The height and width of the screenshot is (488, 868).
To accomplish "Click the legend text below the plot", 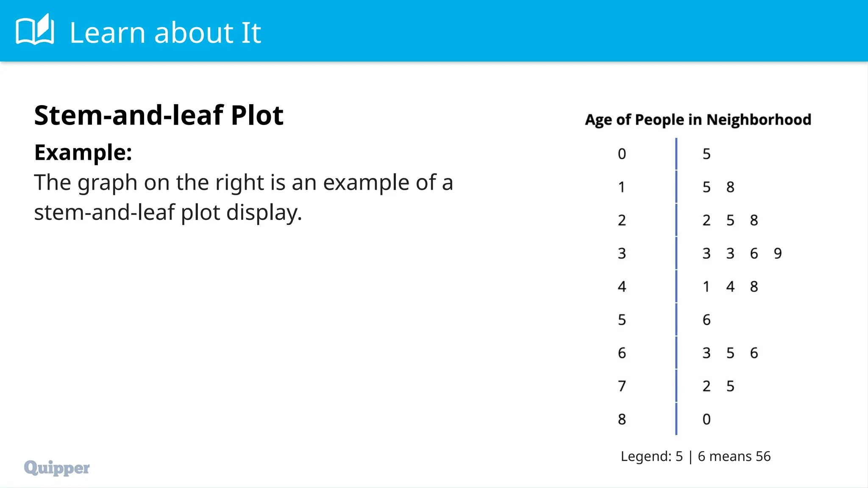I will coord(696,456).
